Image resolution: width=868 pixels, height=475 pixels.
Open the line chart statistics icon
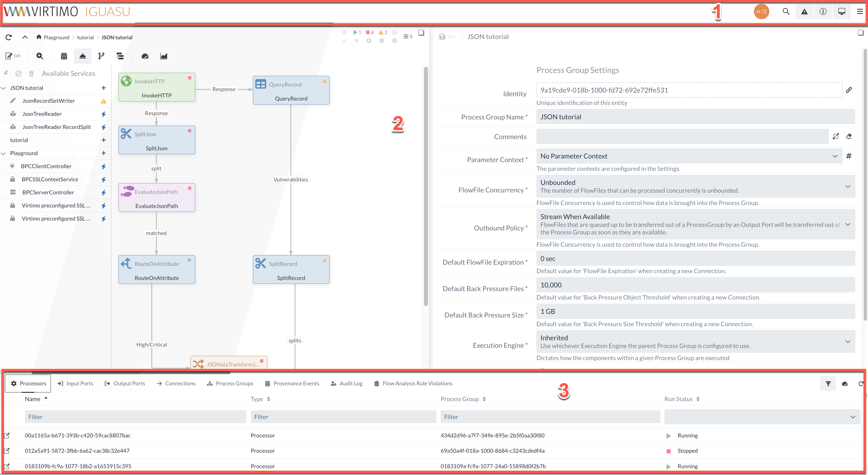(x=164, y=56)
